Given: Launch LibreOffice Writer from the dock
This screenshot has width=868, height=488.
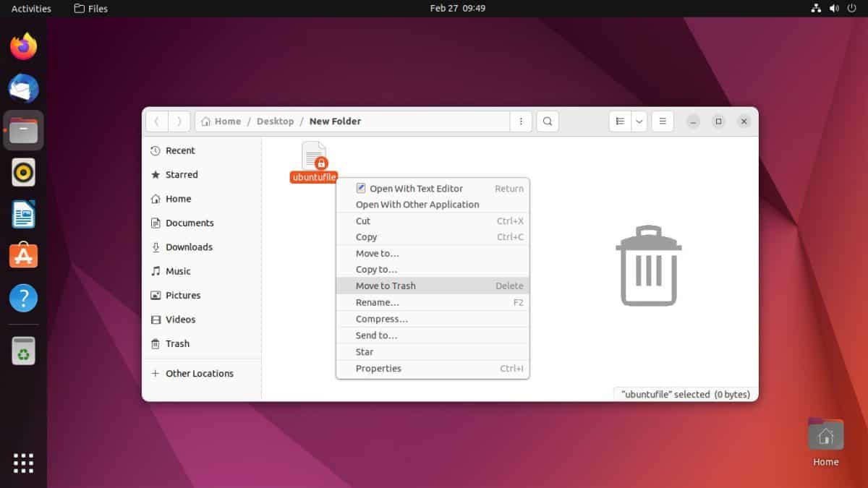Looking at the screenshot, I should (x=23, y=214).
